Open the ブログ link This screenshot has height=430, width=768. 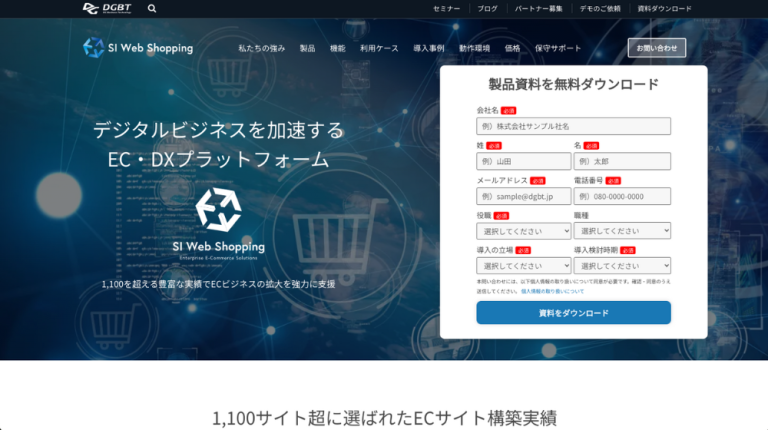tap(487, 8)
